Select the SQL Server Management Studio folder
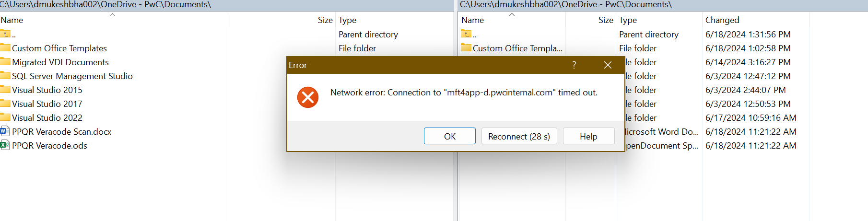This screenshot has height=221, width=868. [x=72, y=76]
